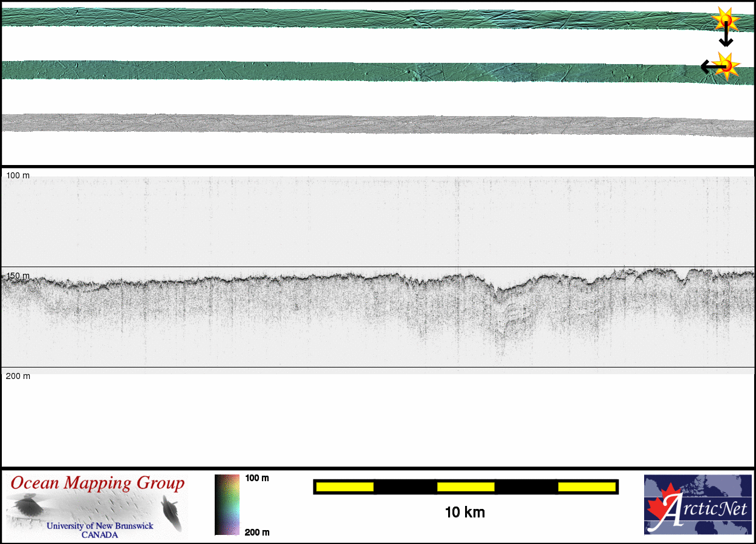Select the second green bathymetry strip
This screenshot has width=756, height=544.
pos(363,71)
